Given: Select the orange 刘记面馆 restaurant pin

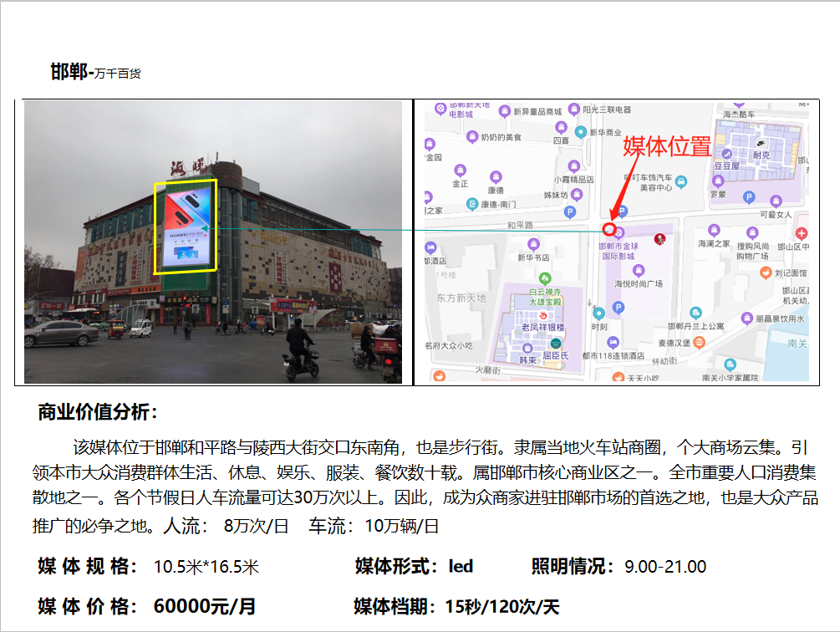Looking at the screenshot, I should pyautogui.click(x=766, y=273).
